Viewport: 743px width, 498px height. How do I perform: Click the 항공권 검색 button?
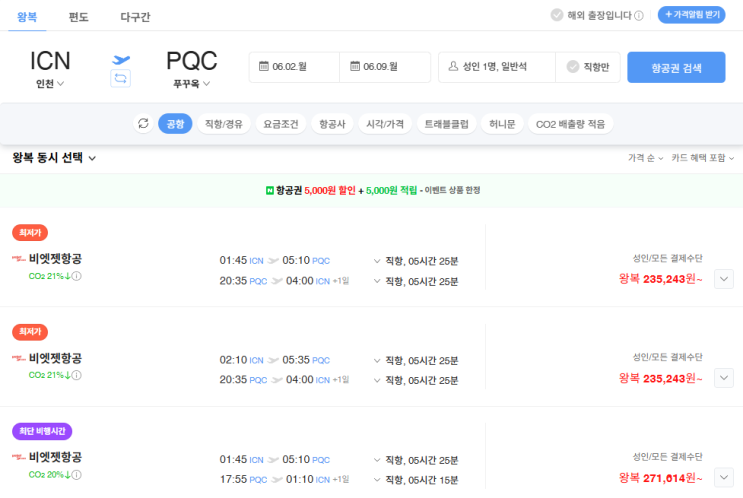[x=676, y=67]
